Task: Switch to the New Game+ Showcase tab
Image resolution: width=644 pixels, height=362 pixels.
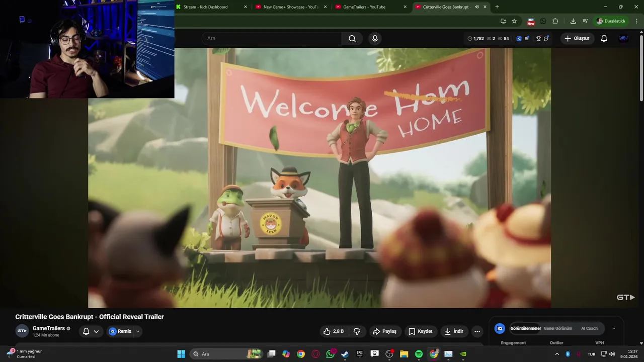Action: pos(292,7)
